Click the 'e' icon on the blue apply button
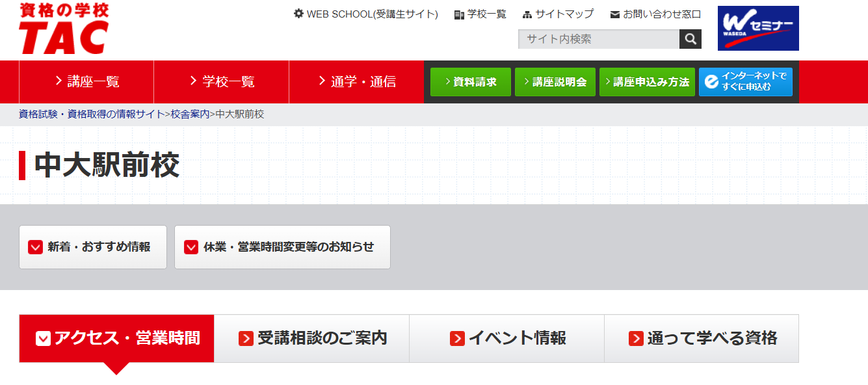The width and height of the screenshot is (868, 385). point(711,82)
